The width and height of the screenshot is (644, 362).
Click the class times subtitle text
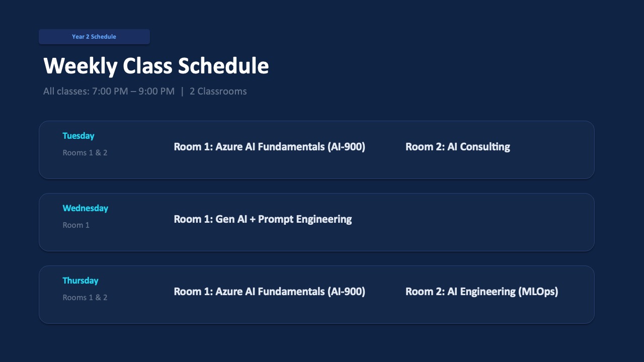pyautogui.click(x=145, y=92)
